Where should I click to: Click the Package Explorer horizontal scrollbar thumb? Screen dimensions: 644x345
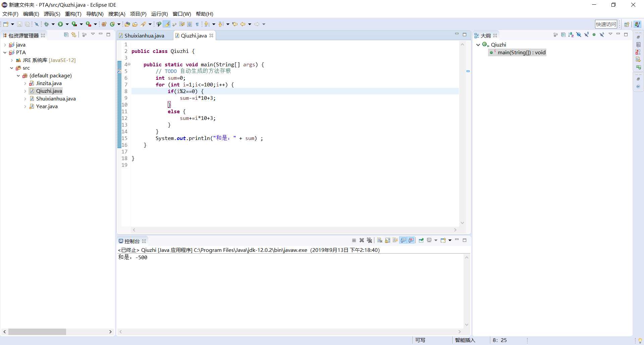point(37,332)
